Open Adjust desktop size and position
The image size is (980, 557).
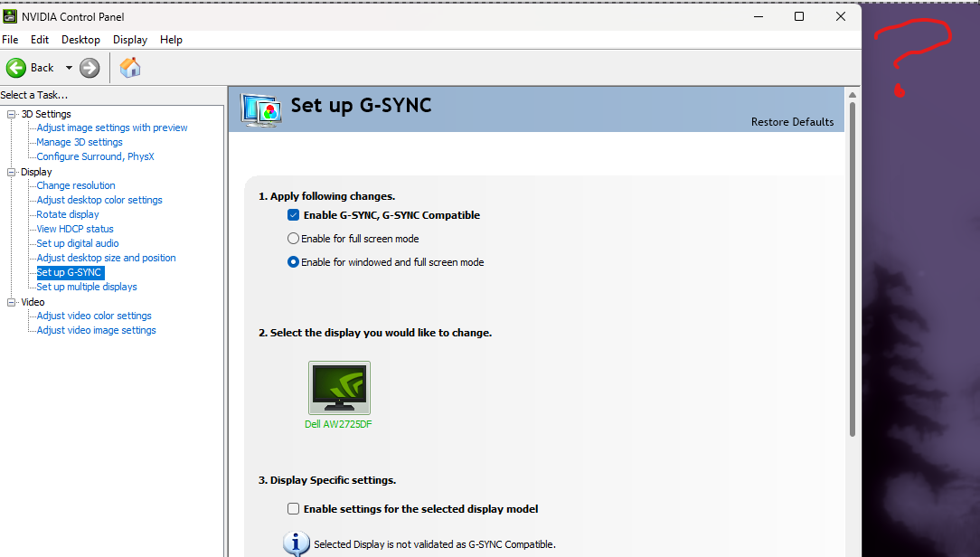click(107, 258)
